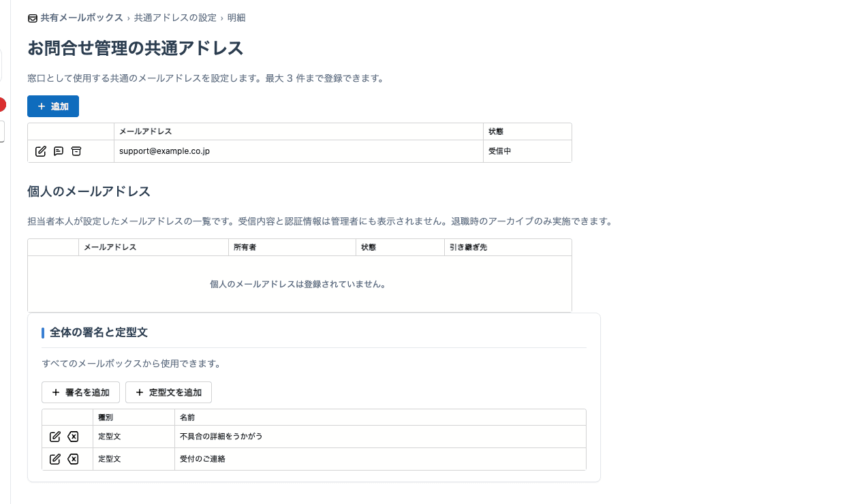Click the 個人のメールアドレス section heading
Screen dimensions: 842x504
pyautogui.click(x=89, y=191)
